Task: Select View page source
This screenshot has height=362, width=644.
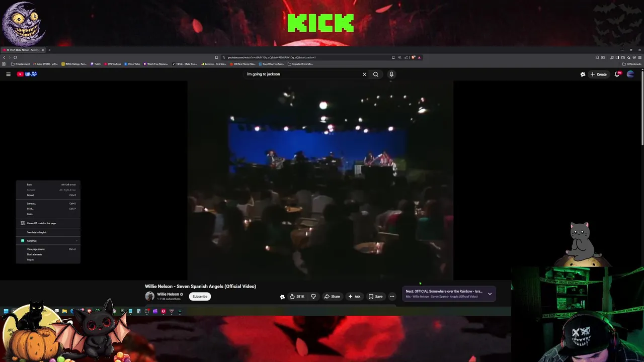Action: tap(48, 249)
